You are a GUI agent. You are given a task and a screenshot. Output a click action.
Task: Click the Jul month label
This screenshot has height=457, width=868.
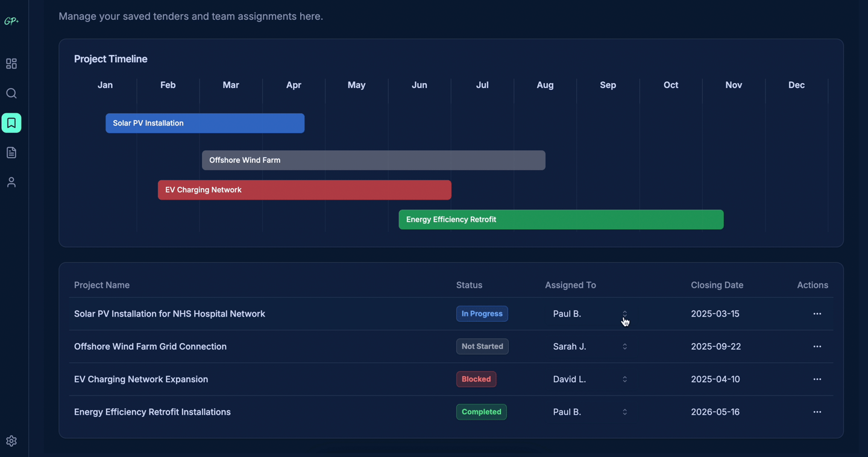click(482, 85)
